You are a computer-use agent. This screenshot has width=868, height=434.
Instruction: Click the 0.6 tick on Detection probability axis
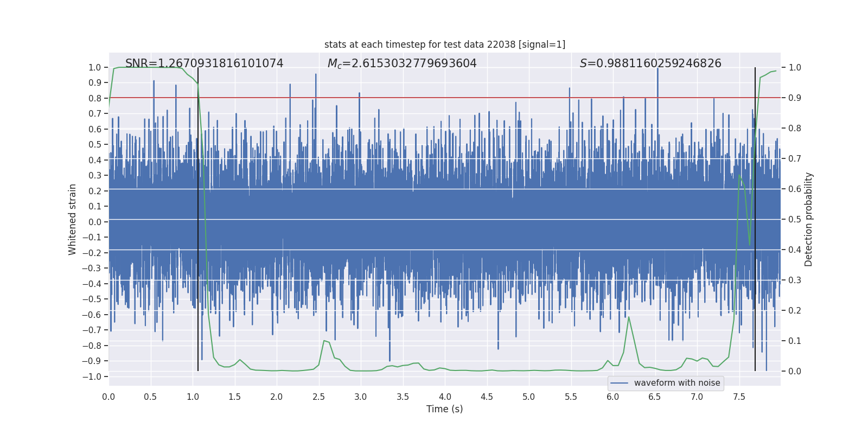pyautogui.click(x=795, y=189)
